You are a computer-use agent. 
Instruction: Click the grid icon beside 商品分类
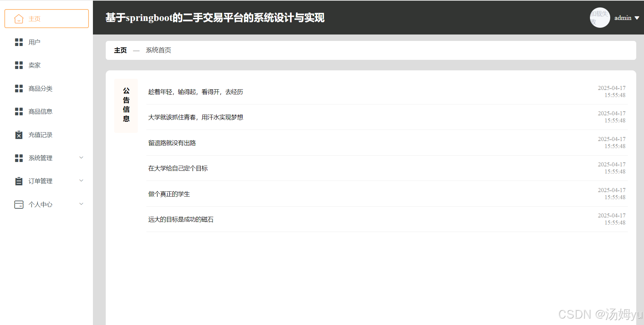click(x=19, y=89)
